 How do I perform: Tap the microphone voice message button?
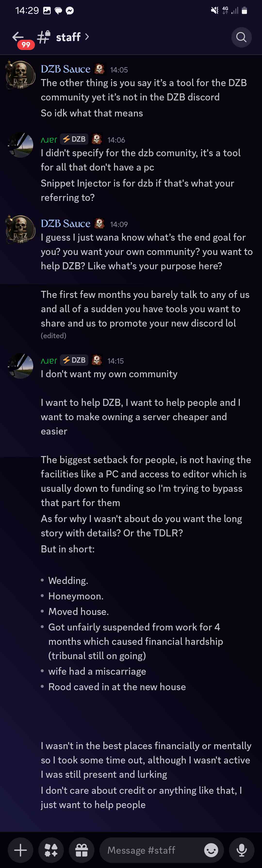coord(241,850)
